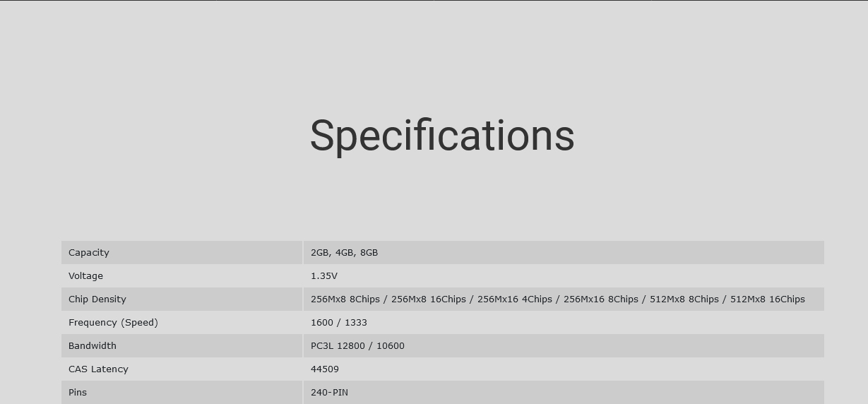Select the Voltage row label
This screenshot has width=868, height=404.
pos(85,275)
